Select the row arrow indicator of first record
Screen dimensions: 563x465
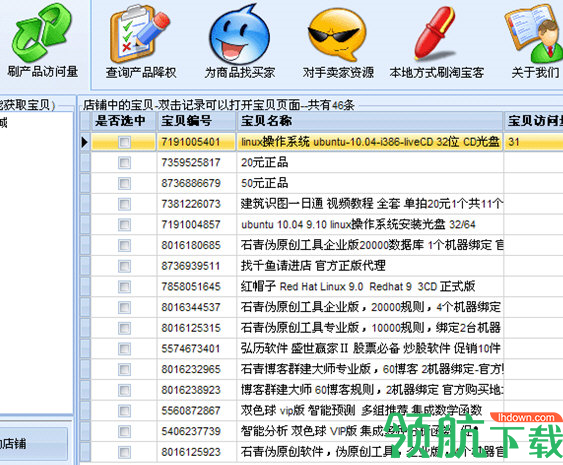(85, 142)
